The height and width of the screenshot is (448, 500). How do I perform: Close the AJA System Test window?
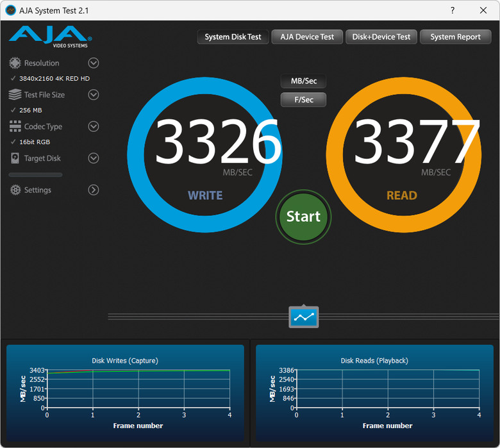483,10
